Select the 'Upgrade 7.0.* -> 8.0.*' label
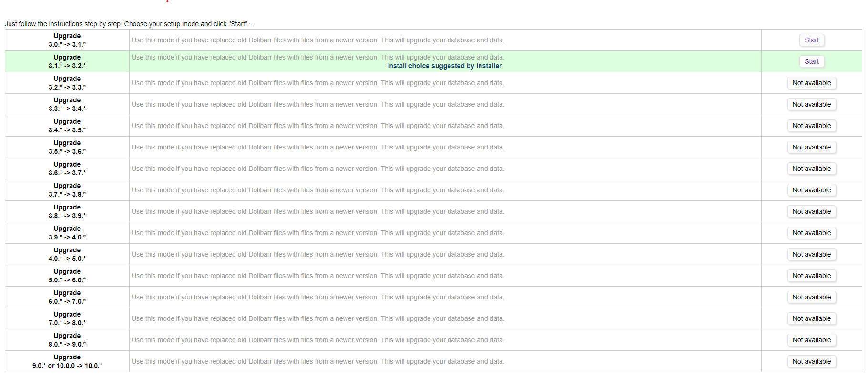 (x=67, y=318)
